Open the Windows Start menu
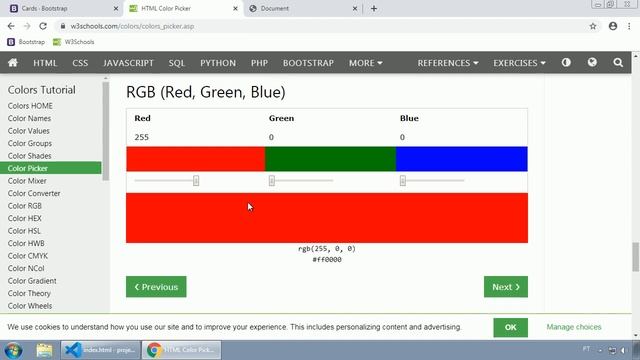640x360 pixels. pos(13,350)
